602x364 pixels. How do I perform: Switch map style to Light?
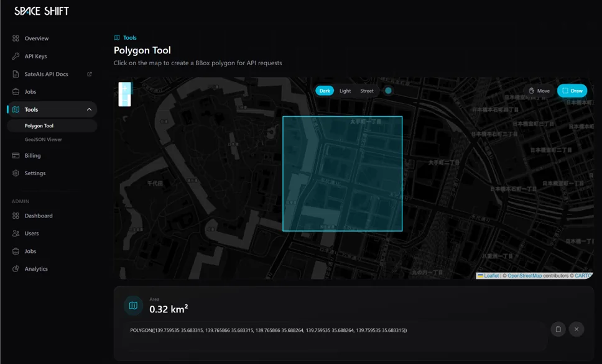pos(345,91)
